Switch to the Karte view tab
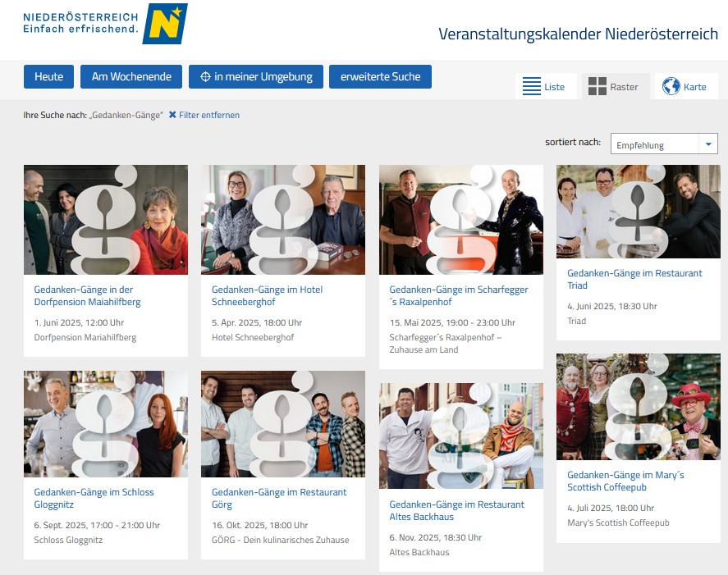This screenshot has width=728, height=575. (686, 86)
